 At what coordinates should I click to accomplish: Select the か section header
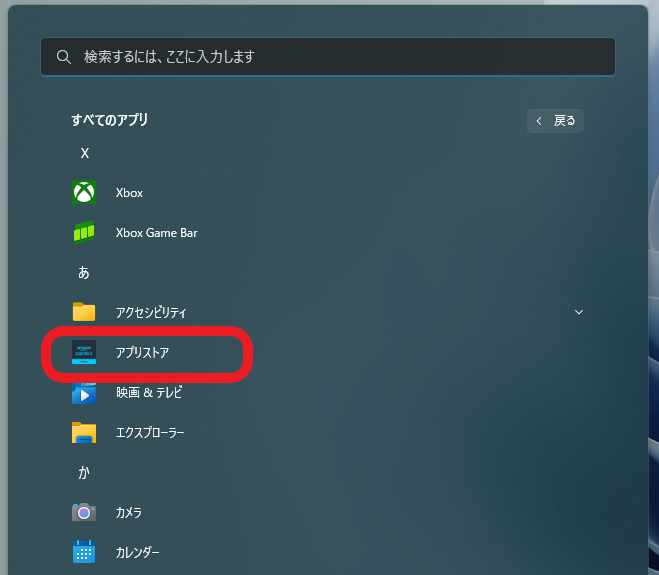84,472
